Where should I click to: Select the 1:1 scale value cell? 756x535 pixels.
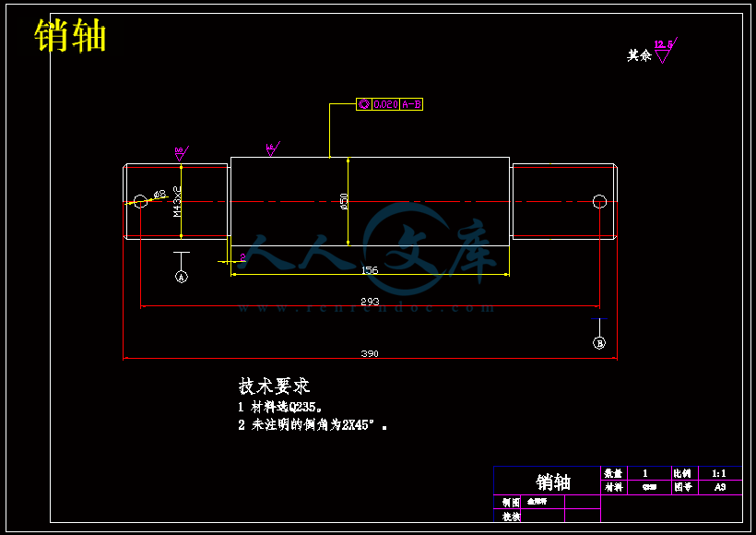720,474
